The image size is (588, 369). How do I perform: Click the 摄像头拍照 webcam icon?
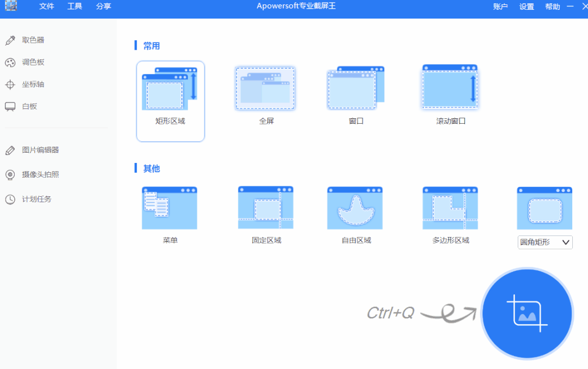click(x=10, y=175)
